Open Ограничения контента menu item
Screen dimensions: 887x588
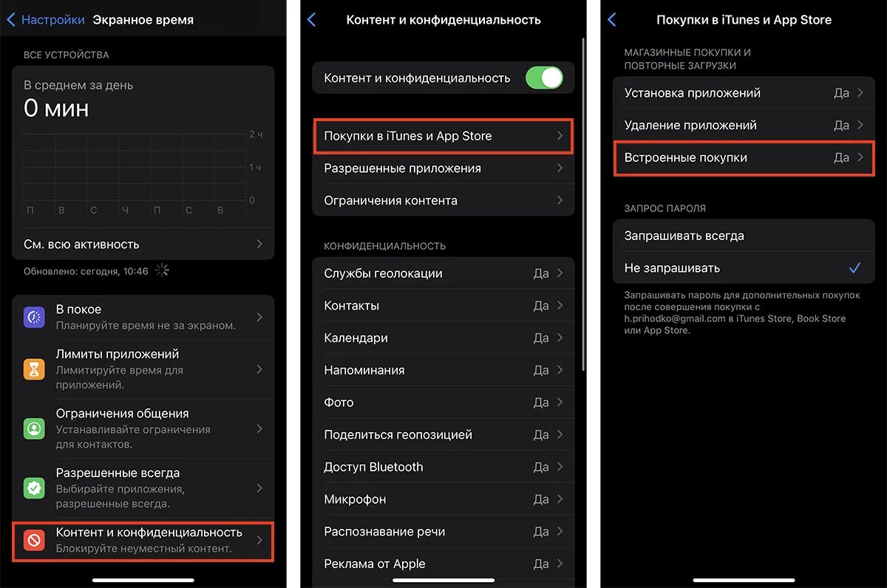(x=443, y=200)
